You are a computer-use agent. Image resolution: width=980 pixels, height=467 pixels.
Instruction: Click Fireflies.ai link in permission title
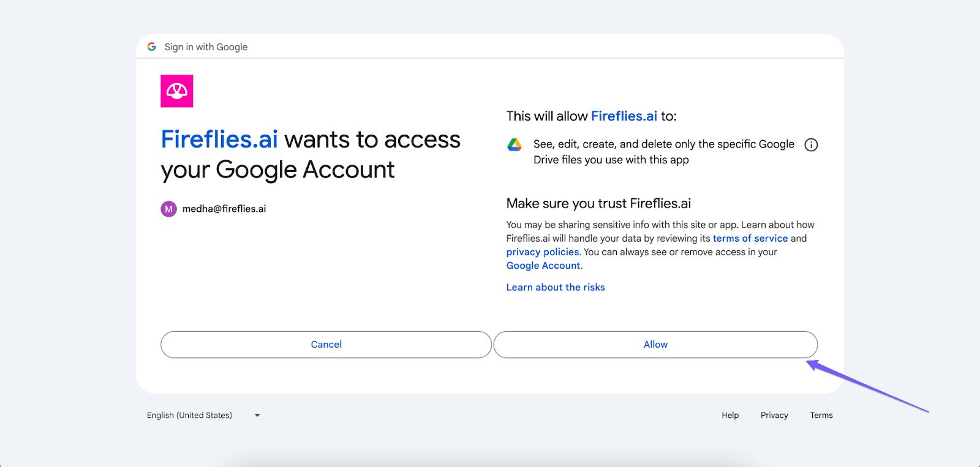pyautogui.click(x=624, y=116)
